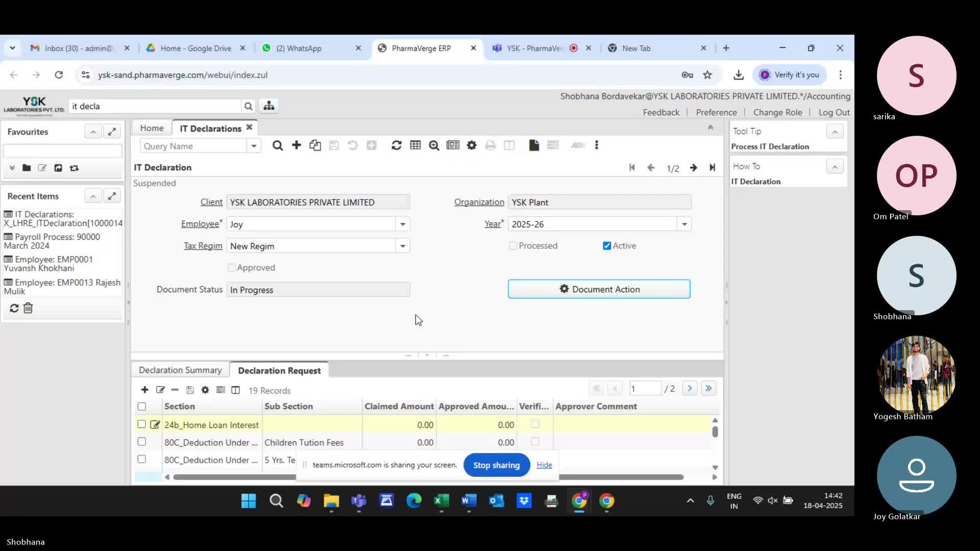The image size is (980, 551).
Task: Edit the record in the Declaration Request toolbar
Action: 160,390
